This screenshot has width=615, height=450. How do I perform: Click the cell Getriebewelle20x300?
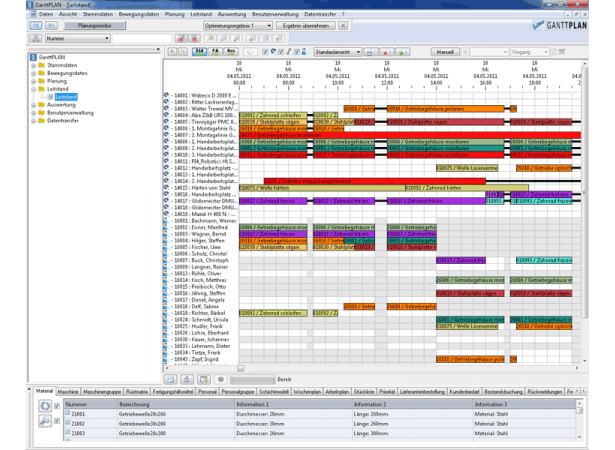coord(176,434)
